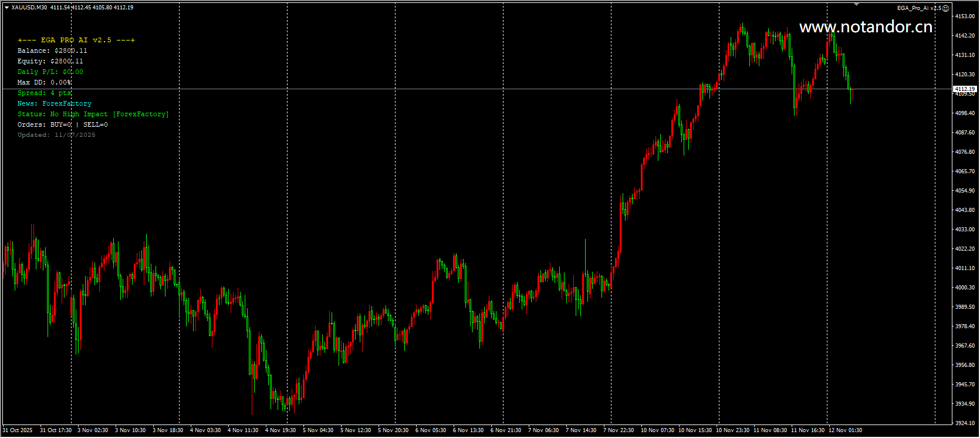Click the smiley face Expert Advisor icon
This screenshot has height=438, width=980.
[945, 8]
